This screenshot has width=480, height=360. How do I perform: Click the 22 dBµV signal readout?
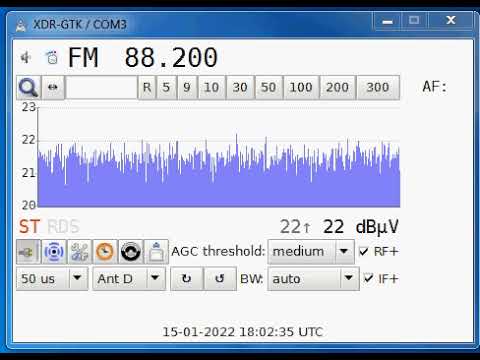click(x=361, y=227)
